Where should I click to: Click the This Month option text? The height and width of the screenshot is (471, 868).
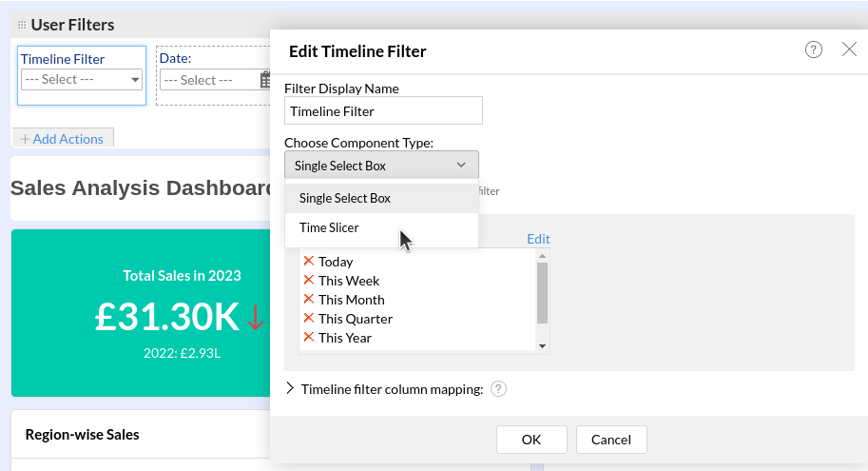point(352,300)
